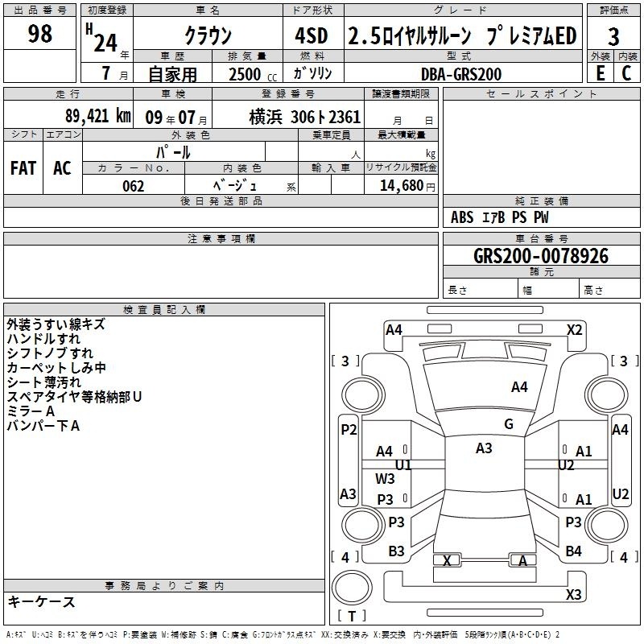The height and width of the screenshot is (644, 644).
Task: Select the model code DBA-GRS200
Action: tap(460, 74)
